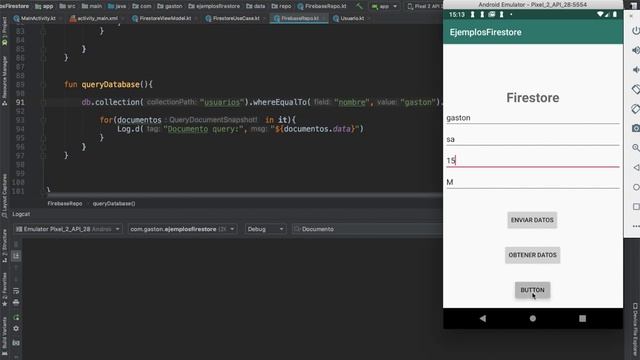The width and height of the screenshot is (640, 360).
Task: Tap Android recents square on phone
Action: tap(582, 318)
